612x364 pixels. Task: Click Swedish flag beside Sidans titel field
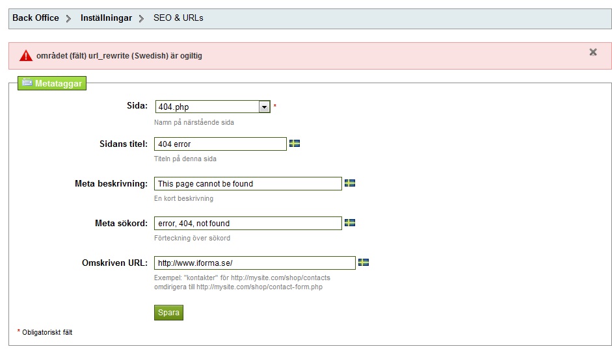point(295,144)
